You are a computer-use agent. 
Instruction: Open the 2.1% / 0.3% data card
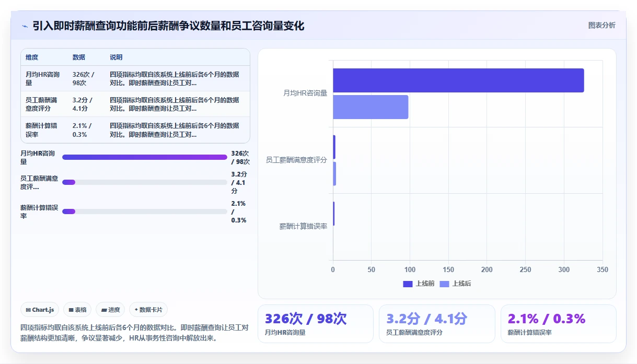559,324
